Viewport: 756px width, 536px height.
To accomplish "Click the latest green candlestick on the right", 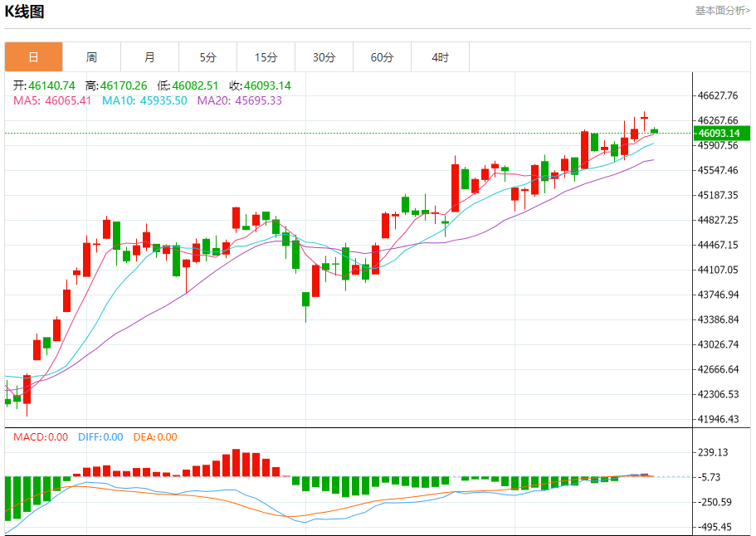I will tap(654, 130).
